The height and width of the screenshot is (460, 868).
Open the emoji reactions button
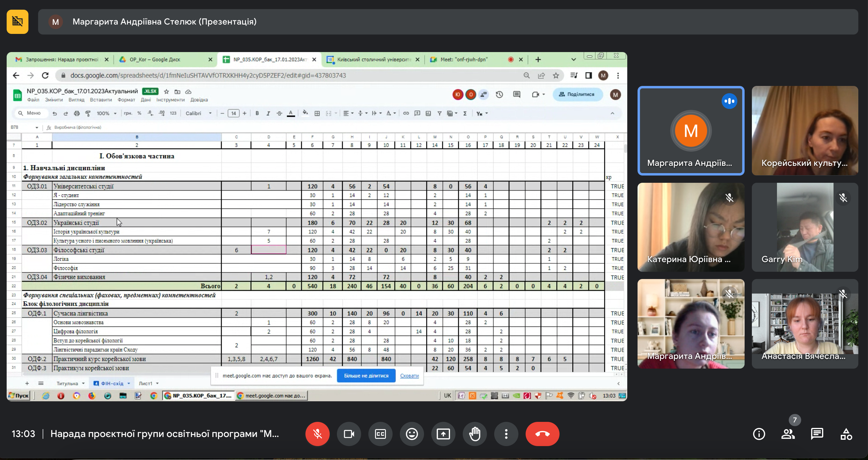click(411, 434)
